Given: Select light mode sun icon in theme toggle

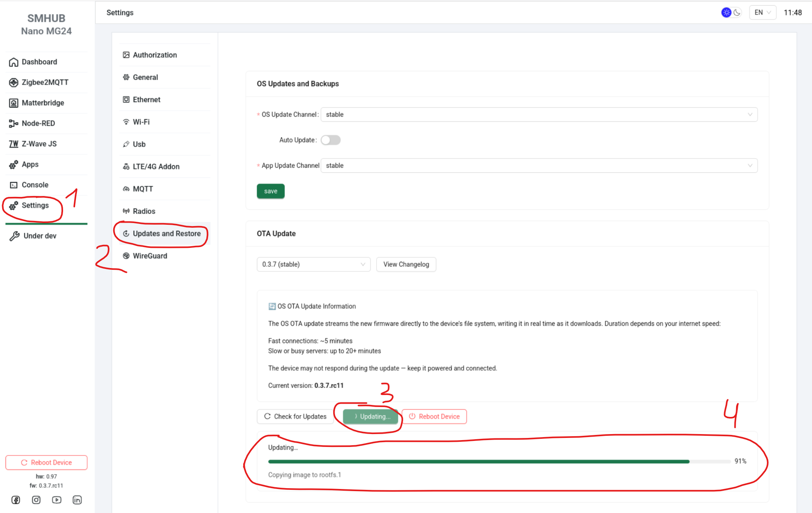Looking at the screenshot, I should point(726,12).
